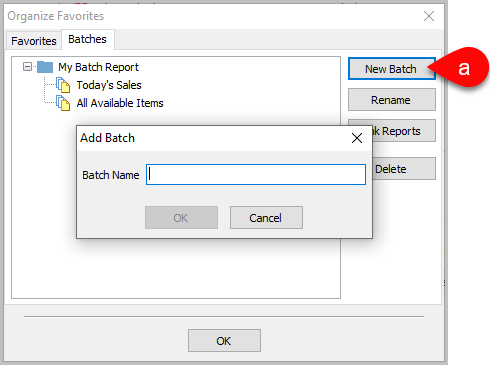Click the Today's Sales report icon
The width and height of the screenshot is (490, 365).
coord(63,85)
